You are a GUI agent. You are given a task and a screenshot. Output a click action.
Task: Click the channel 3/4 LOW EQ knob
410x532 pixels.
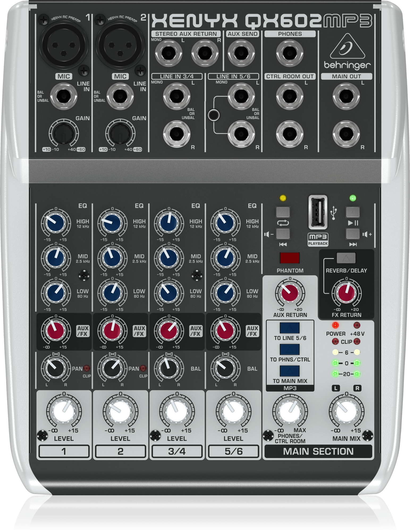click(169, 293)
